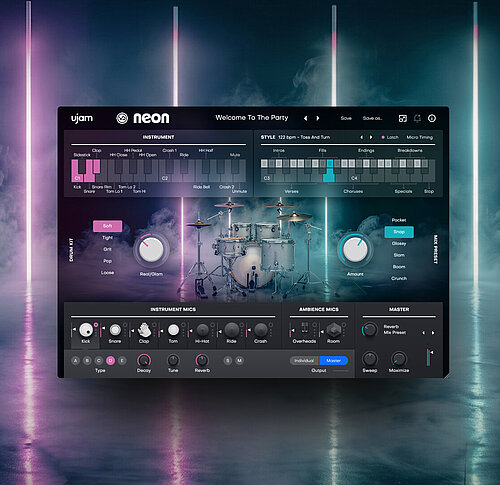
Task: Select the Kick drum mic icon
Action: (86, 329)
